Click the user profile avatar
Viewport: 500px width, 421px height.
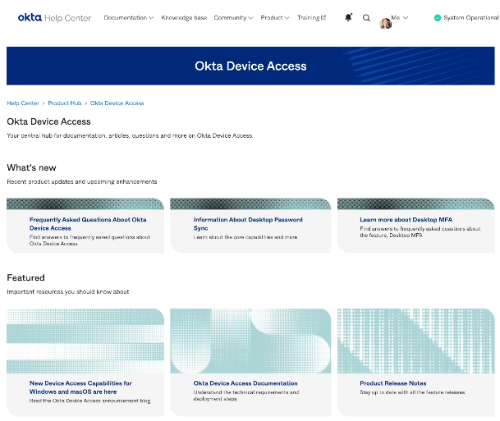pyautogui.click(x=386, y=23)
